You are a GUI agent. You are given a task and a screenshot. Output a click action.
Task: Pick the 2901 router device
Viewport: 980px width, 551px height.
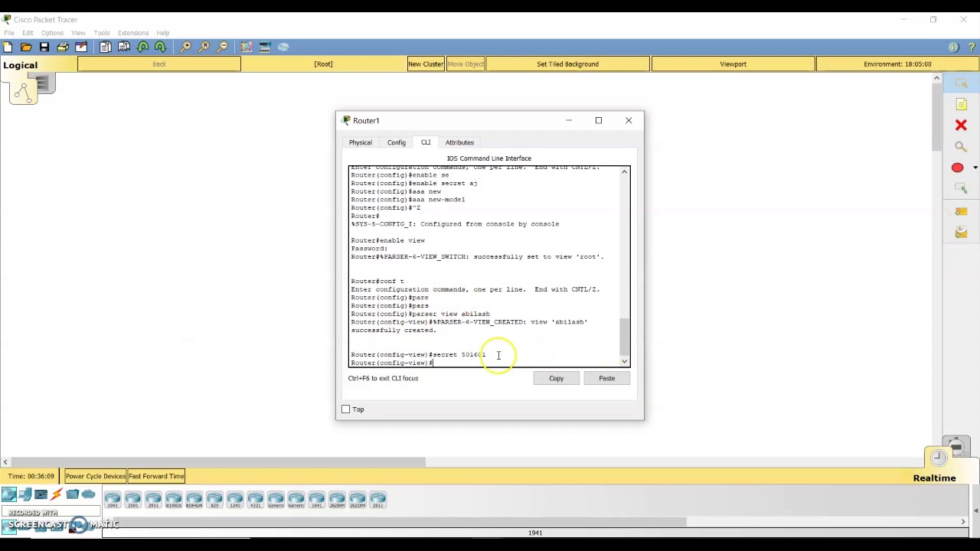tap(133, 500)
